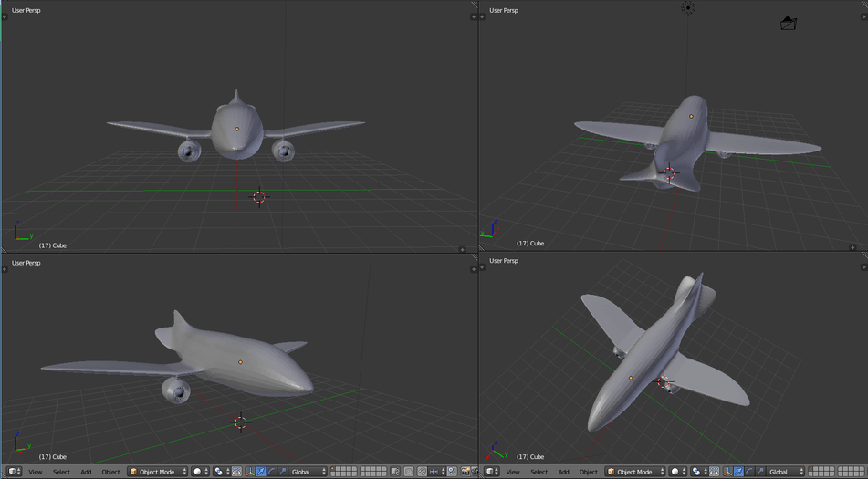Screen dimensions: 868x479
Task: Click right engine of airplane in top-left viewport
Action: point(284,151)
